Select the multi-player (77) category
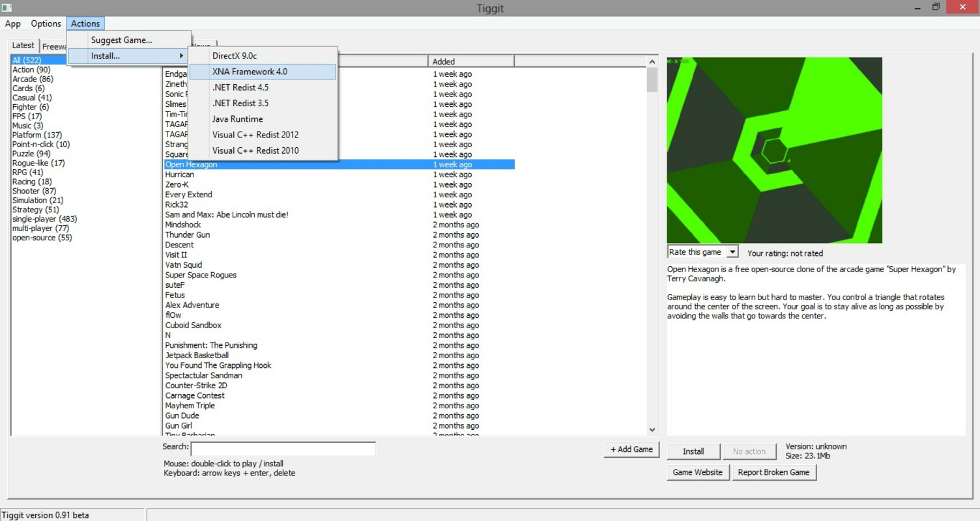 40,229
